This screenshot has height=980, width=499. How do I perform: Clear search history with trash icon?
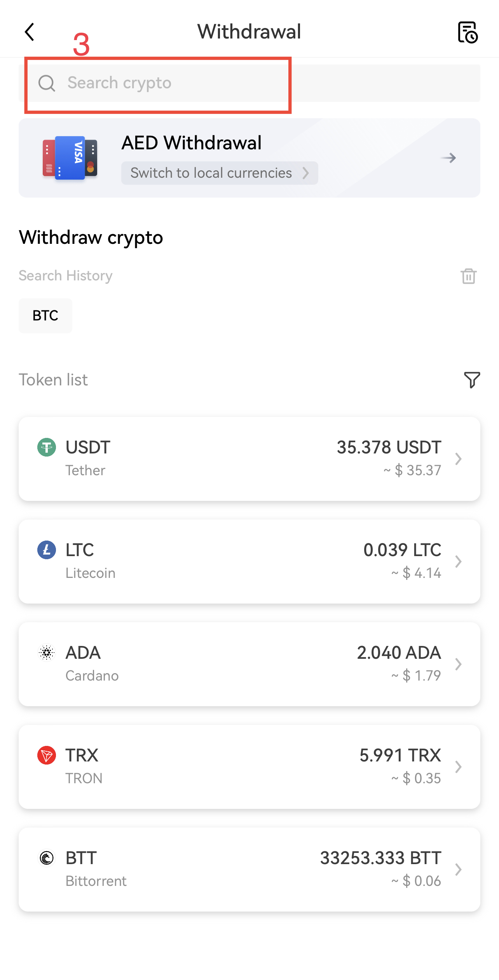click(468, 276)
